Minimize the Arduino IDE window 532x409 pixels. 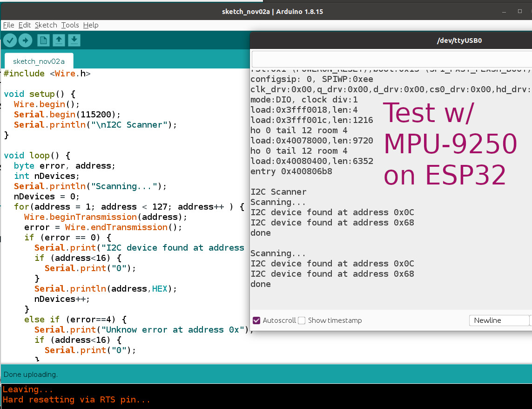[x=504, y=12]
